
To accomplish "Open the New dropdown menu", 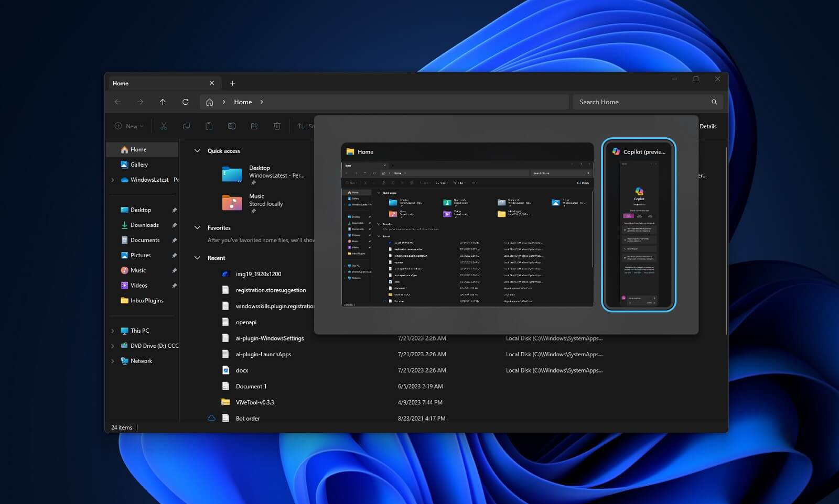I will (x=128, y=126).
